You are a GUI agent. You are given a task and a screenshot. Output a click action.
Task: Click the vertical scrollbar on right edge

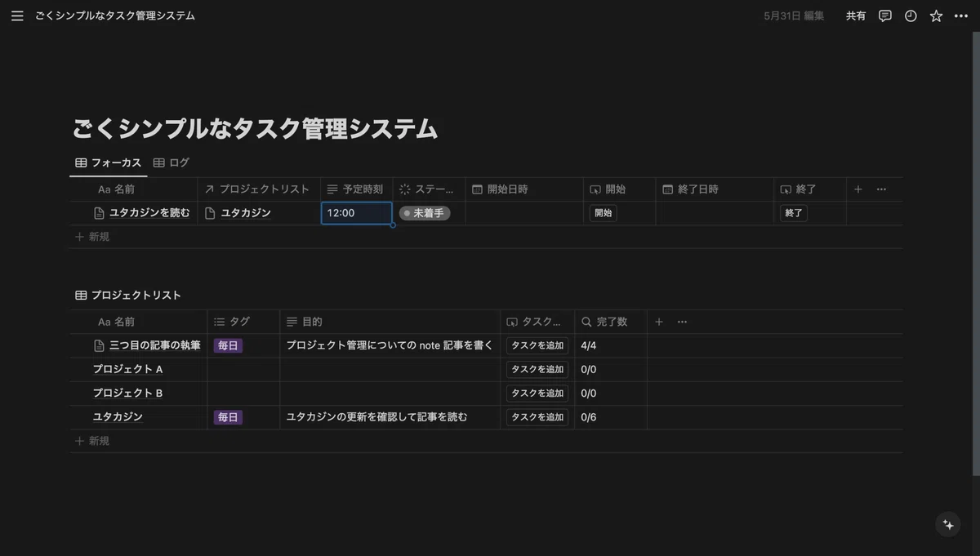(976, 253)
